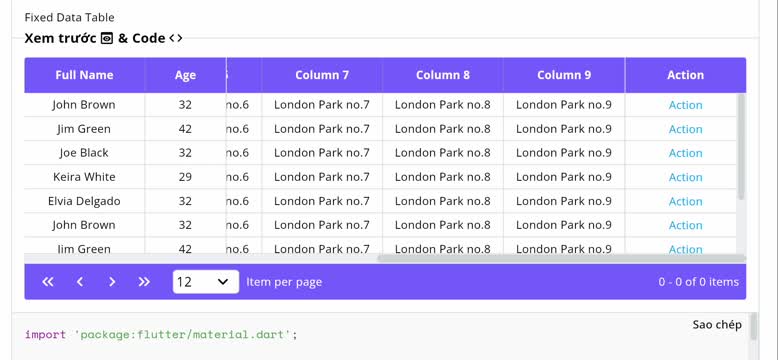Click the Full Name column header

pos(84,75)
